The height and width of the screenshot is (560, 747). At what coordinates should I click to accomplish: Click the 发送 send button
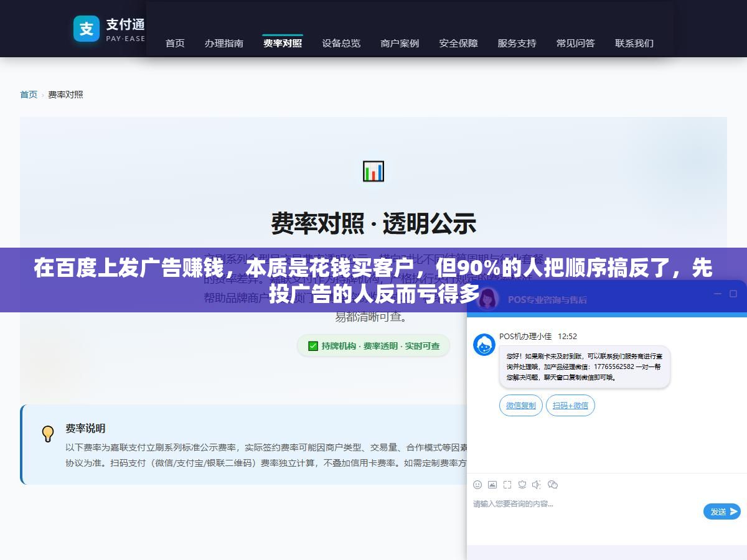pos(722,511)
